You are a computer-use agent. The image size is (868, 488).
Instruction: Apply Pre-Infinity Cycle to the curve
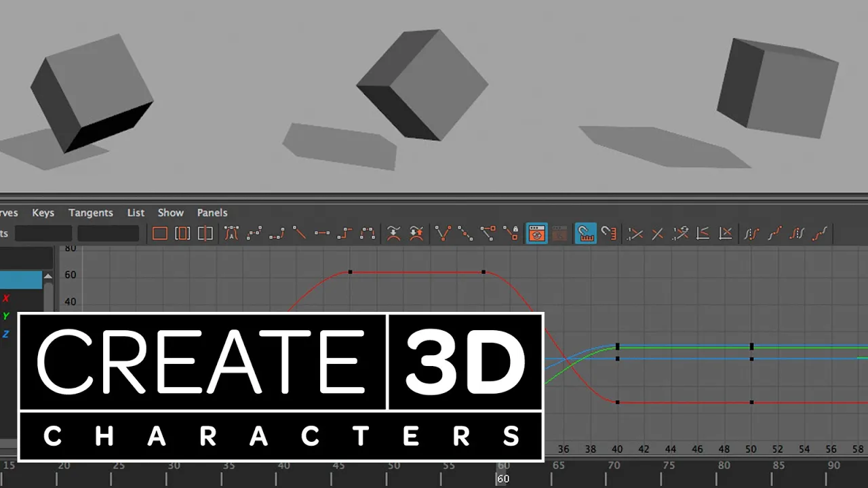[752, 234]
